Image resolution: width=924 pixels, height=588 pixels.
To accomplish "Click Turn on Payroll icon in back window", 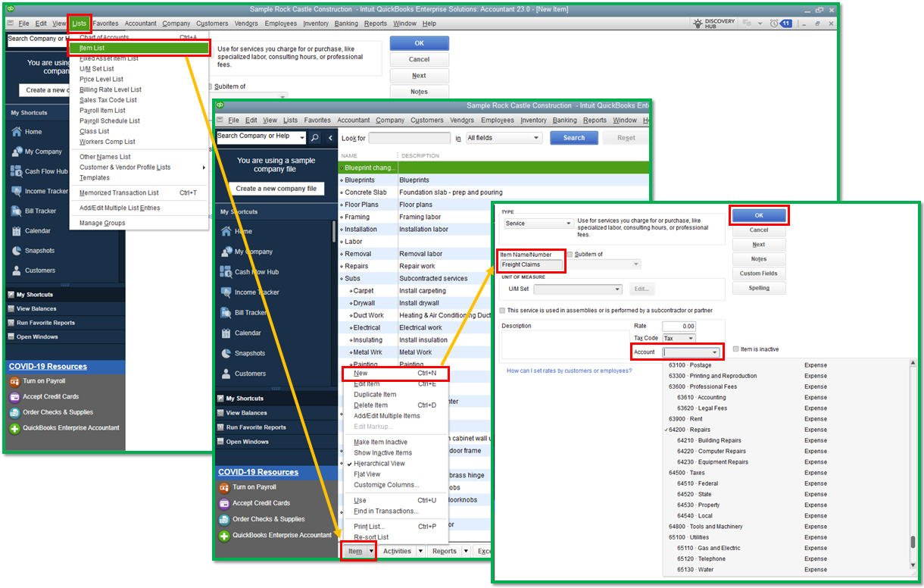I will [x=14, y=381].
